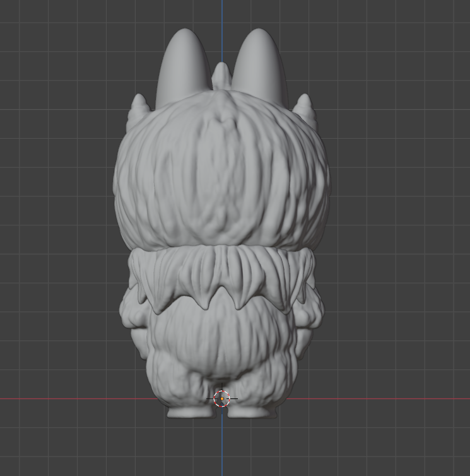The image size is (470, 476).
Task: Click the 3D cursor crosshair circle
Action: tap(222, 398)
